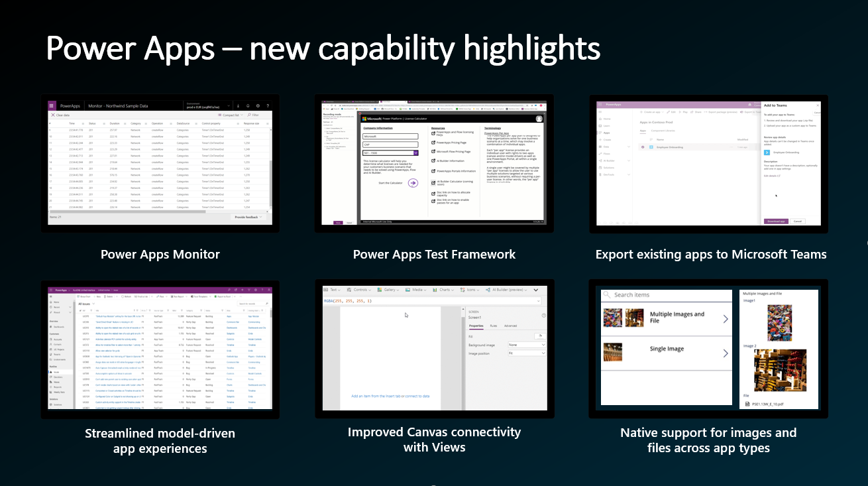The image size is (868, 486).
Task: Open notifications bell in Monitor header
Action: tap(248, 106)
